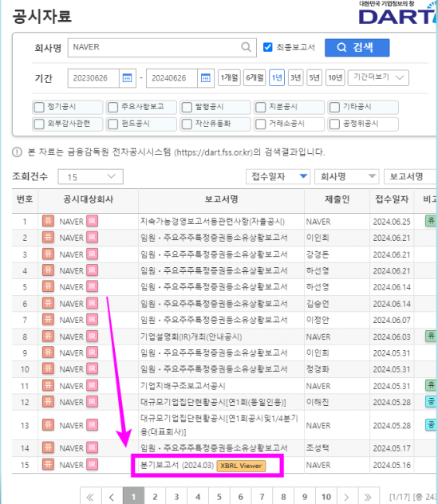Click the 유 badge in row 13
This screenshot has width=438, height=504.
(x=48, y=425)
